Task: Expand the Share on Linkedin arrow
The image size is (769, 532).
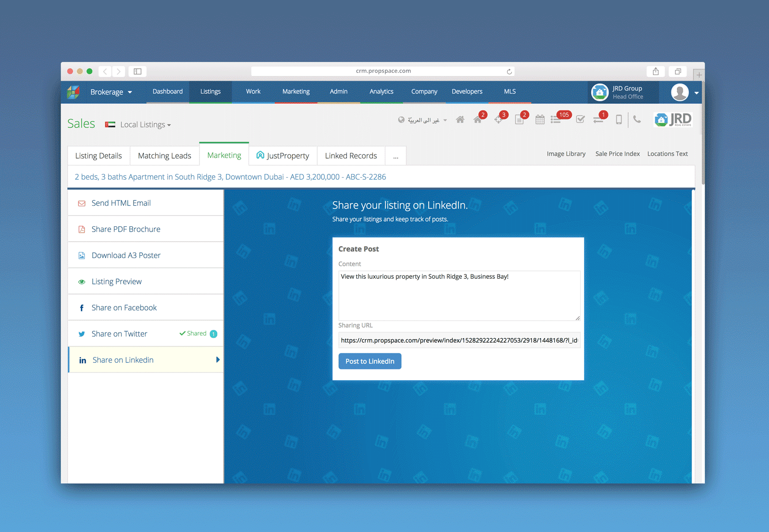Action: tap(218, 359)
